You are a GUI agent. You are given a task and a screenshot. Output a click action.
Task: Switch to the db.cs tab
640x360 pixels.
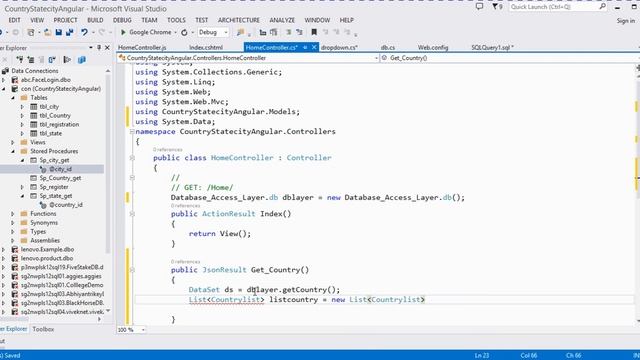(x=388, y=47)
